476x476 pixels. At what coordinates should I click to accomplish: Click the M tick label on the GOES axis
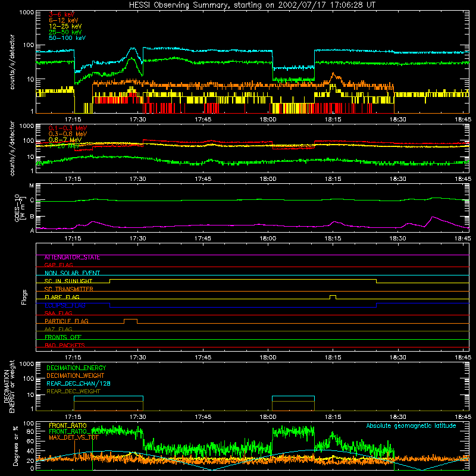[x=32, y=186]
